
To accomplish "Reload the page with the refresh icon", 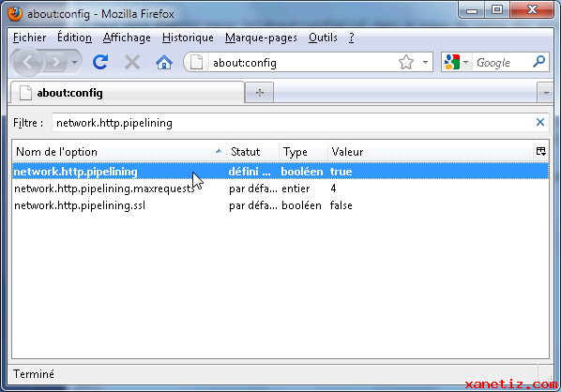I will tap(100, 62).
